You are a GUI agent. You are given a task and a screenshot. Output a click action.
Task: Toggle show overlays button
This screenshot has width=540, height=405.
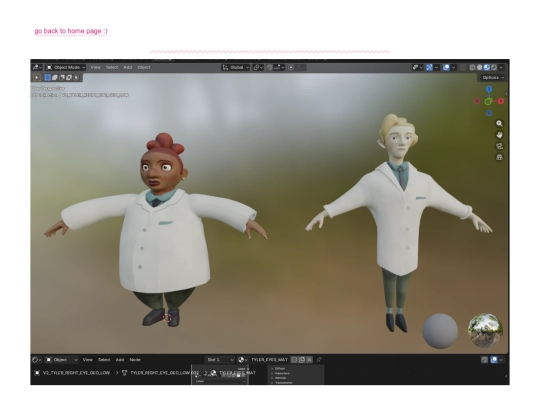(446, 68)
